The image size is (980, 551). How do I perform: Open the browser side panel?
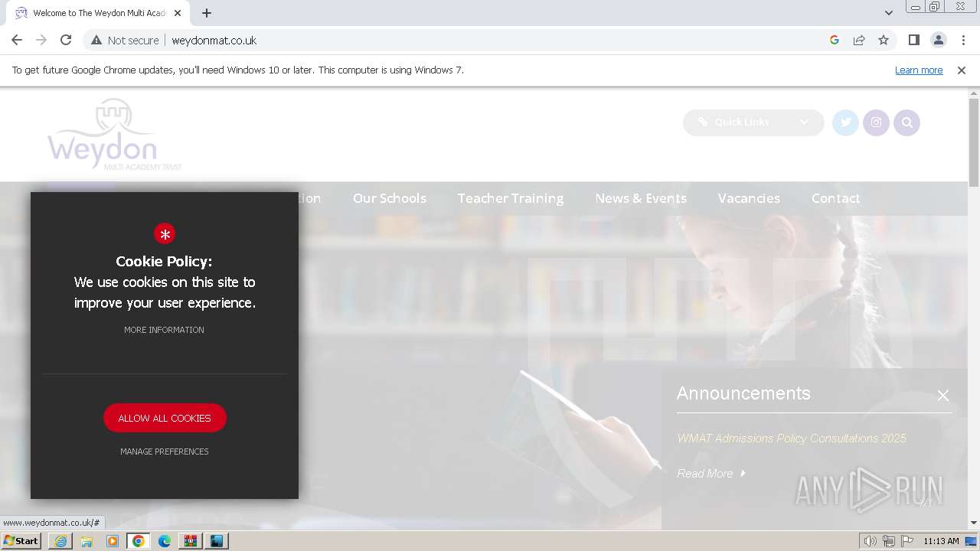pyautogui.click(x=913, y=40)
